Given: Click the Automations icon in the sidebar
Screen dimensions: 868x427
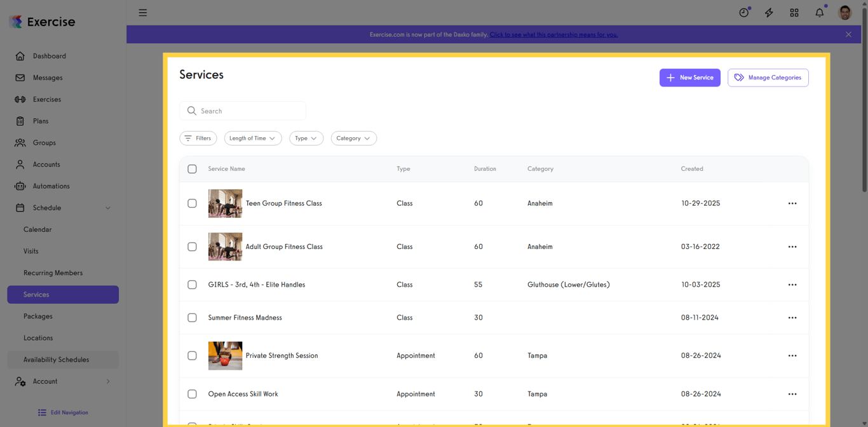Looking at the screenshot, I should point(20,186).
